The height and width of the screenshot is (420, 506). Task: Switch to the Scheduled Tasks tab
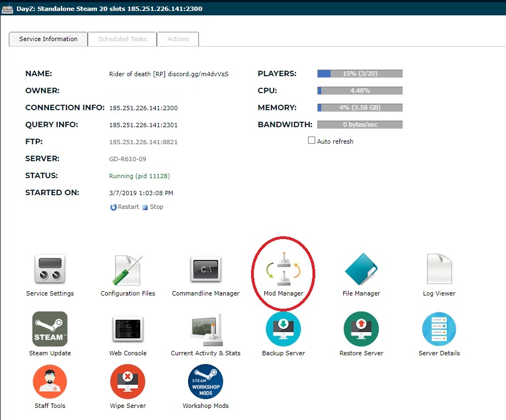(122, 39)
